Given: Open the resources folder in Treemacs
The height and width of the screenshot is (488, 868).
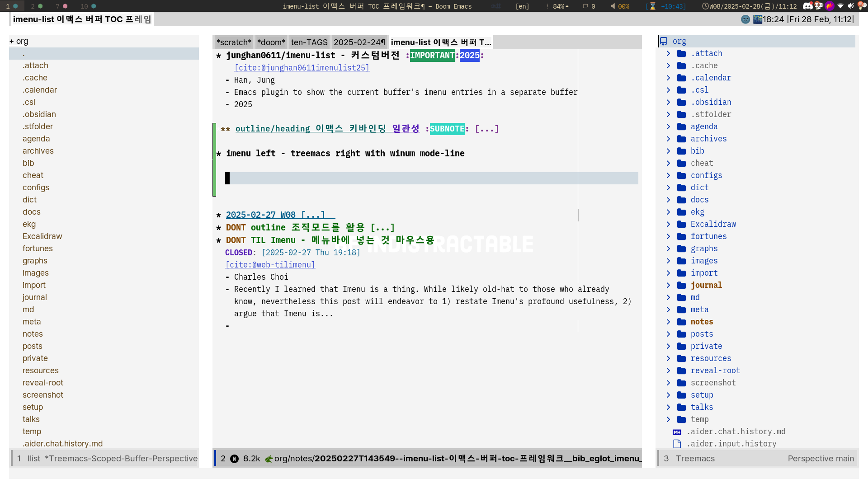Looking at the screenshot, I should coord(711,358).
